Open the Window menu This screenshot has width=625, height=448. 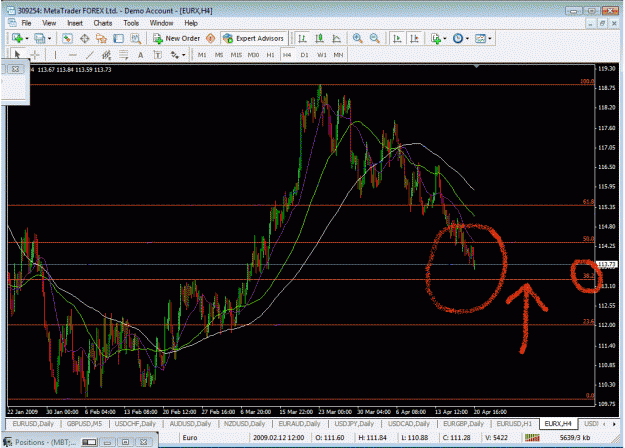(x=161, y=23)
